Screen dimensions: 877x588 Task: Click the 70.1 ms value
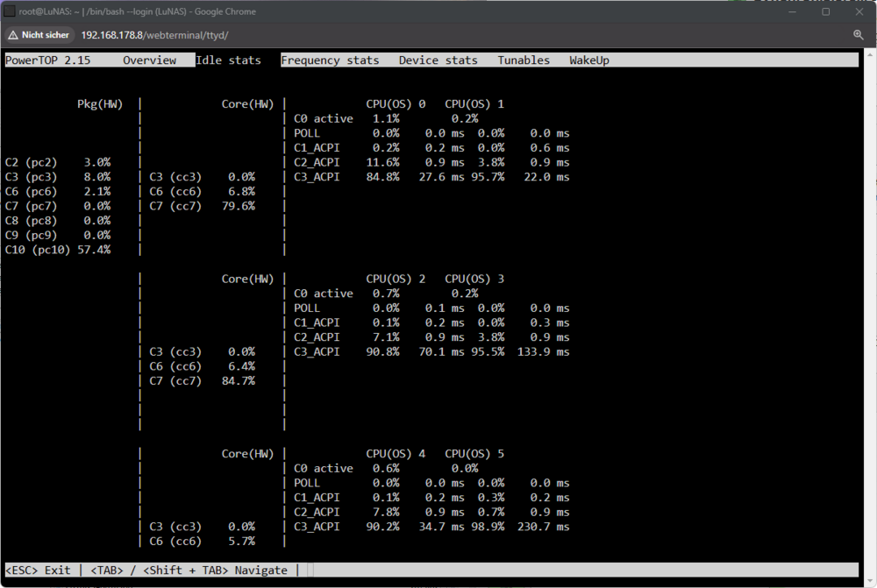click(x=441, y=351)
